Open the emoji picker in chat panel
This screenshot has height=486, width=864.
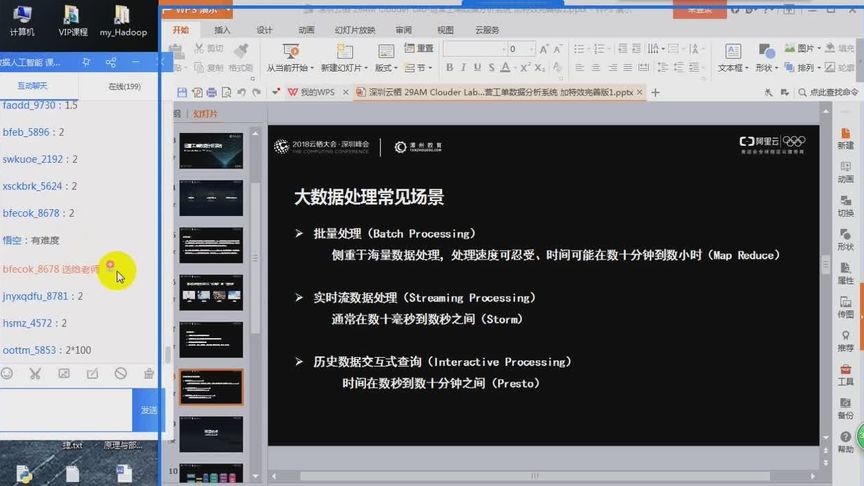[7, 374]
